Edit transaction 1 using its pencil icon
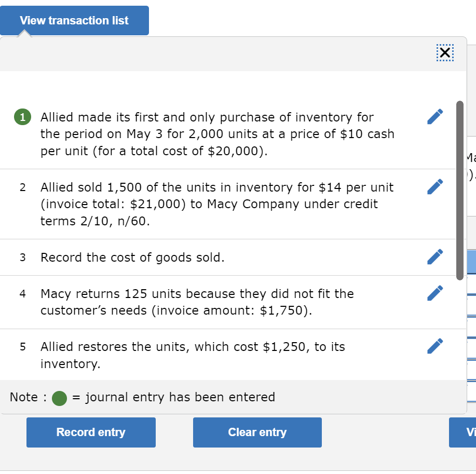 [434, 116]
